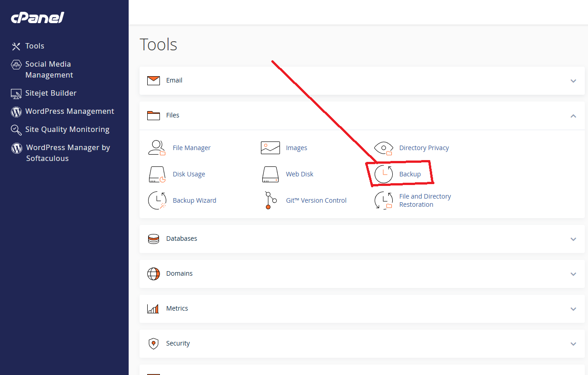The height and width of the screenshot is (375, 588).
Task: Open the Images link
Action: click(297, 148)
